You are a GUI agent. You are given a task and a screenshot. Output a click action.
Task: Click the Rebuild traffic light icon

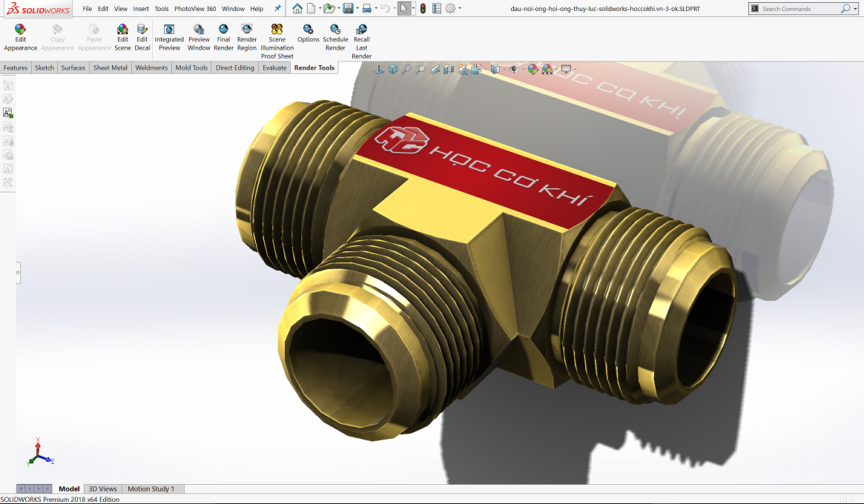point(423,8)
